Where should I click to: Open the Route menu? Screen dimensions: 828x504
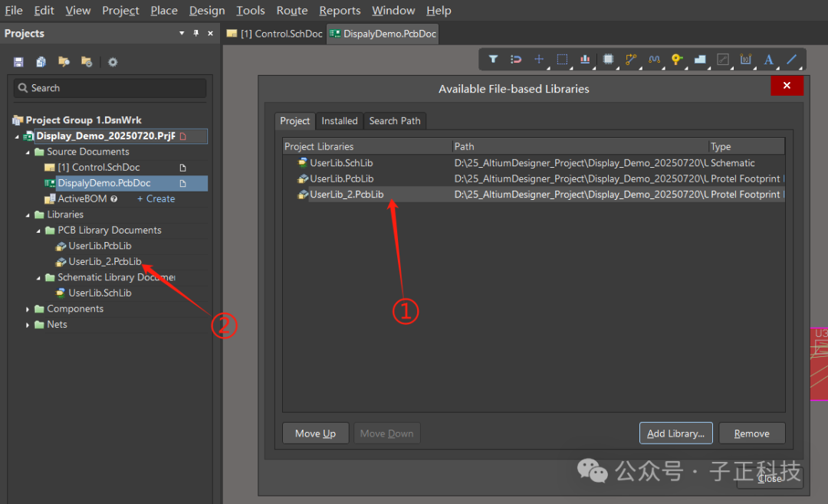pos(292,11)
